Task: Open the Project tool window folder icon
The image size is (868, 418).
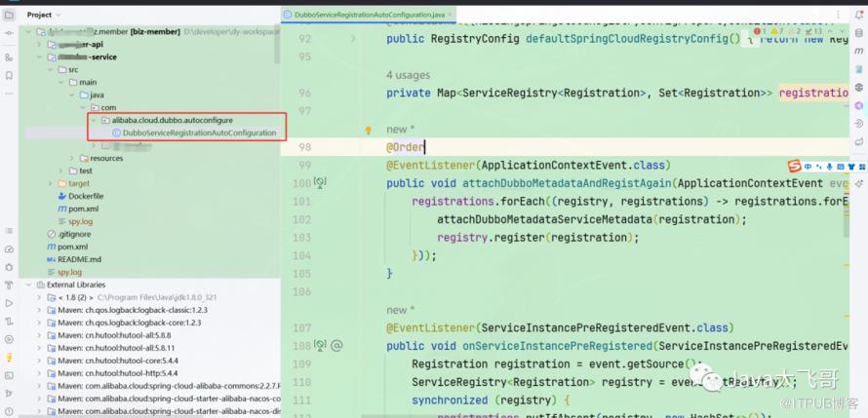Action: [x=9, y=15]
